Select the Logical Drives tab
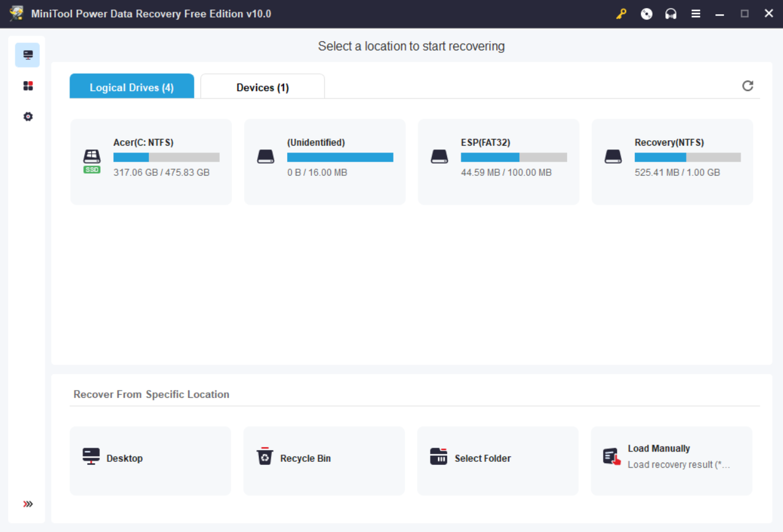Image resolution: width=783 pixels, height=532 pixels. (x=132, y=87)
